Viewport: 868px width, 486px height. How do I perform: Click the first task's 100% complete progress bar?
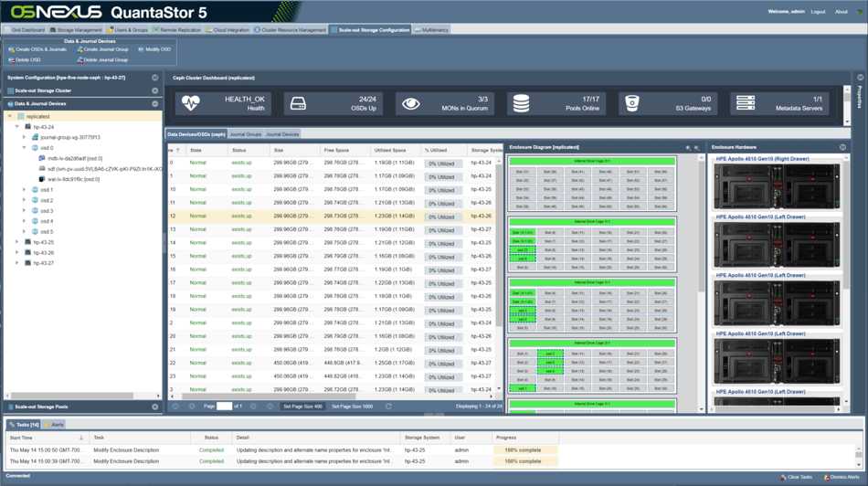click(524, 450)
